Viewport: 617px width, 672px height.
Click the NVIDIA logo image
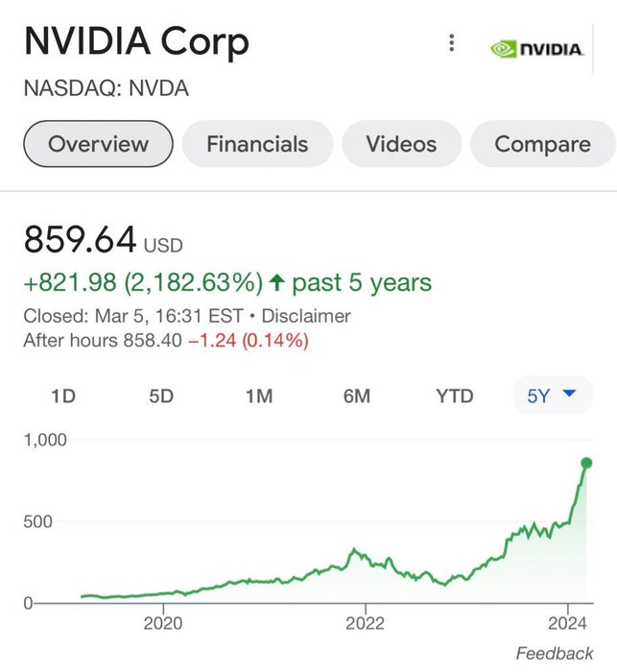[536, 48]
